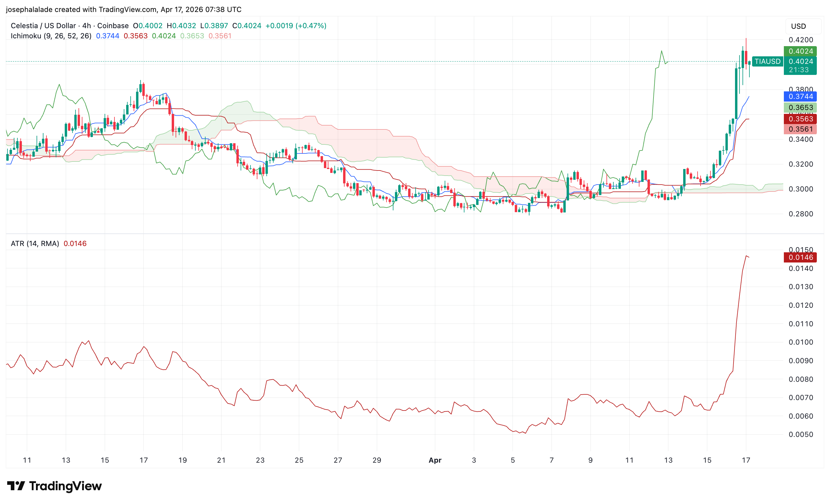Click the green TIAUSD price tag
The width and height of the screenshot is (830, 504).
767,61
